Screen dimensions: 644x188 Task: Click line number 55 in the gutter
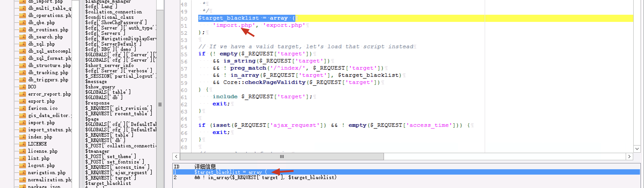coord(184,55)
